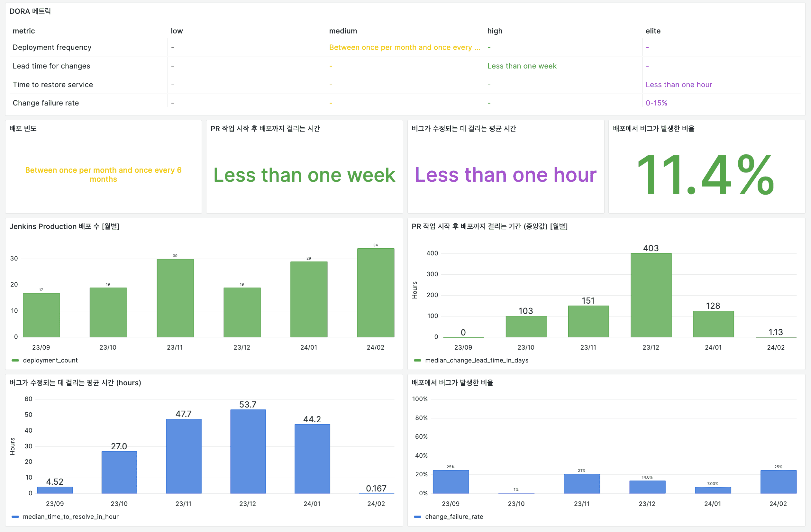Viewport: 811px width, 532px height.
Task: Click the elite column header
Action: (652, 31)
